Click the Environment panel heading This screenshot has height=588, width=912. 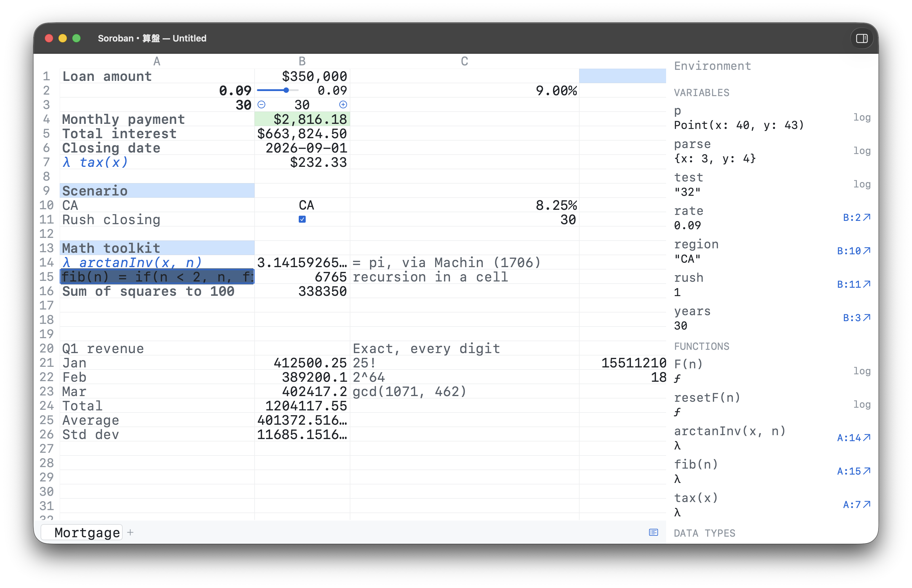click(x=712, y=66)
